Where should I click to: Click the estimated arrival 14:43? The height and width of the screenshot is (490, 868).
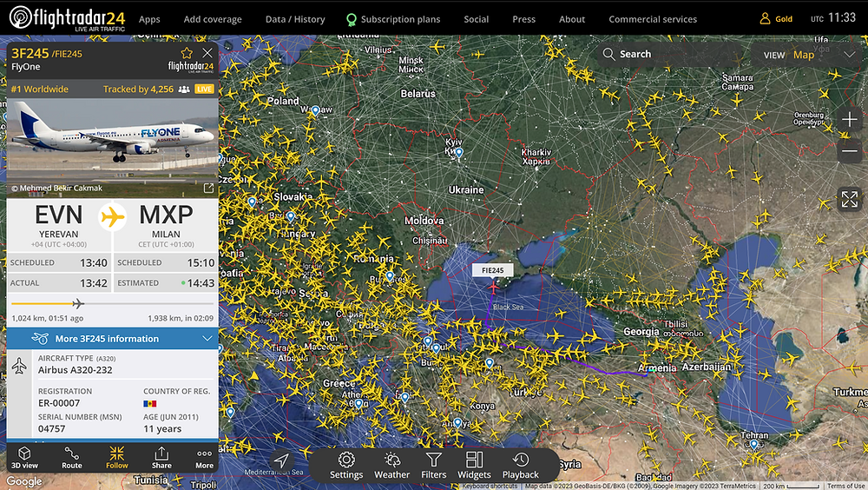click(x=201, y=283)
